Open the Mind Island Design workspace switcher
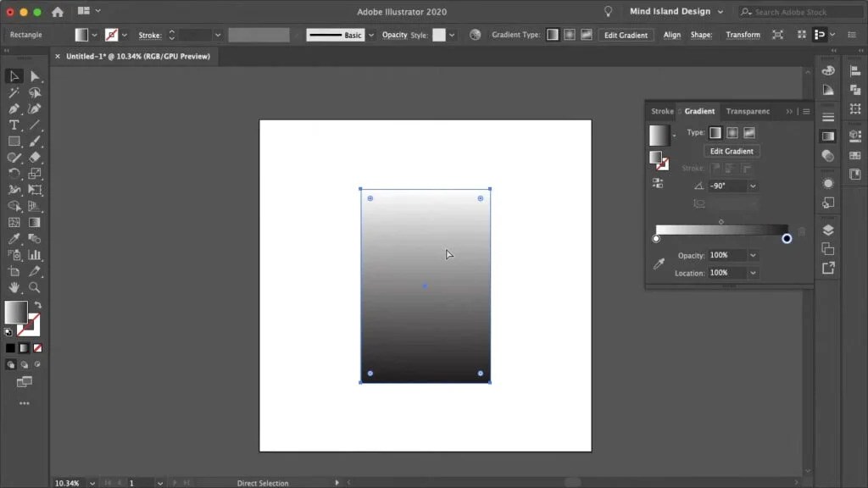Screen dimensions: 868x488 (676, 12)
